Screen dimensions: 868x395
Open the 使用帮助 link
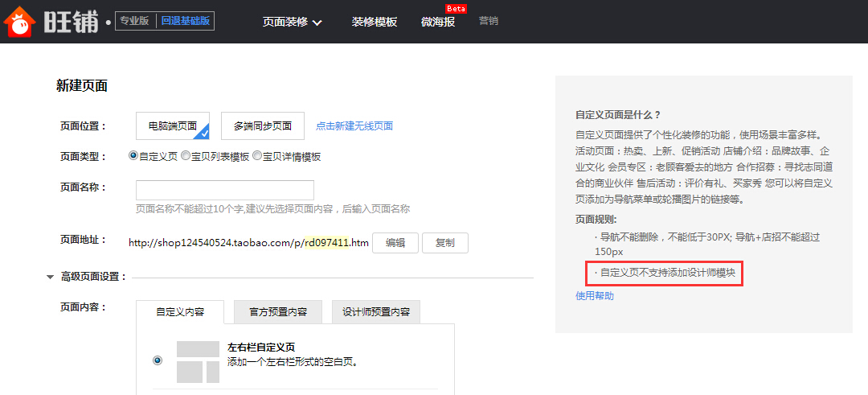pos(595,296)
